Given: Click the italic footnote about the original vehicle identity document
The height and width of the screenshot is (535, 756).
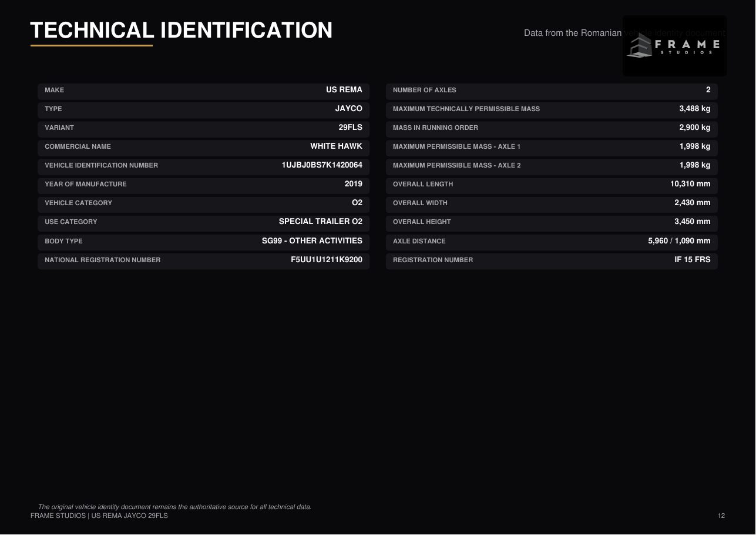Looking at the screenshot, I should tap(174, 507).
